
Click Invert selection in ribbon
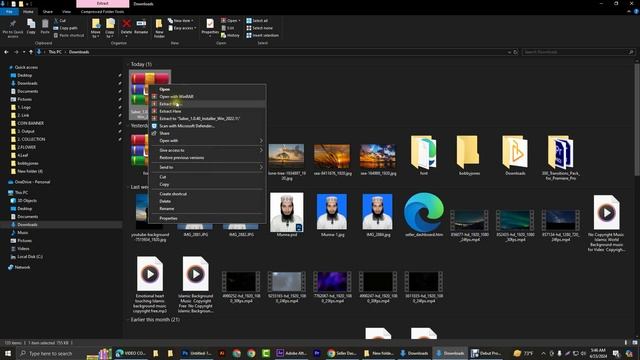(262, 36)
